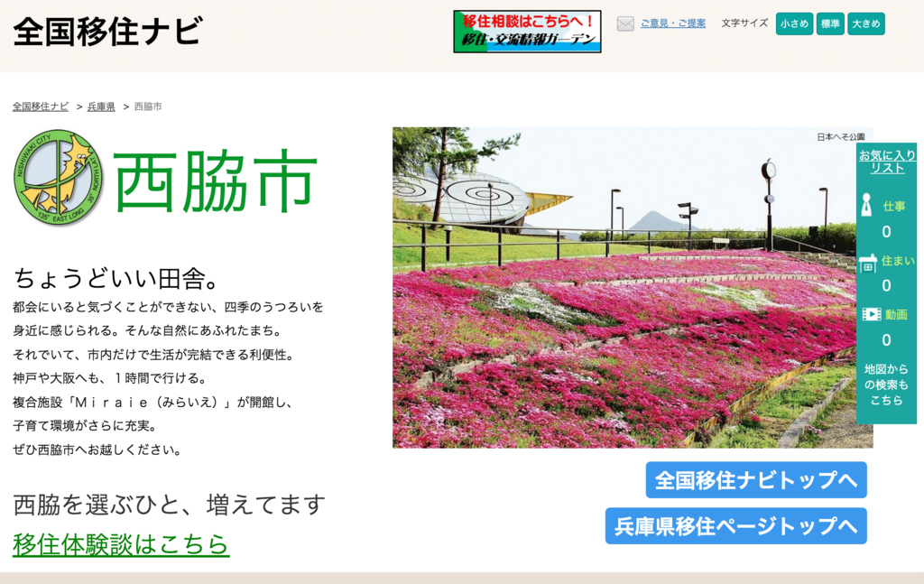The width and height of the screenshot is (924, 584).
Task: Click the 全国移住ナビ site title
Action: 108,32
